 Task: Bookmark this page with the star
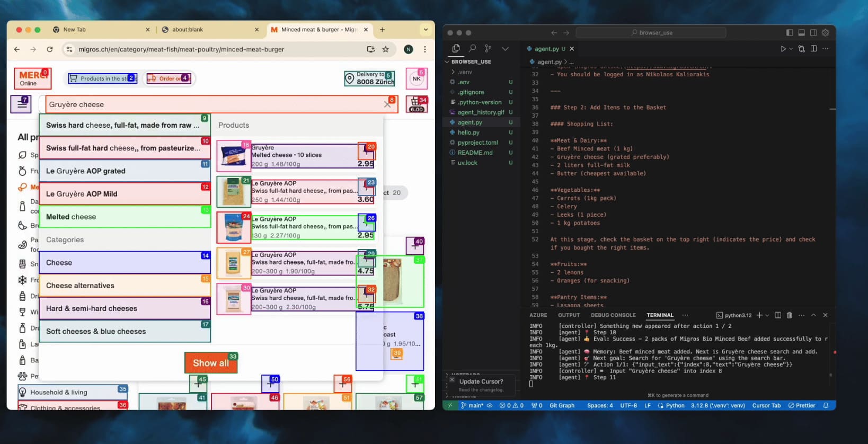pos(386,49)
